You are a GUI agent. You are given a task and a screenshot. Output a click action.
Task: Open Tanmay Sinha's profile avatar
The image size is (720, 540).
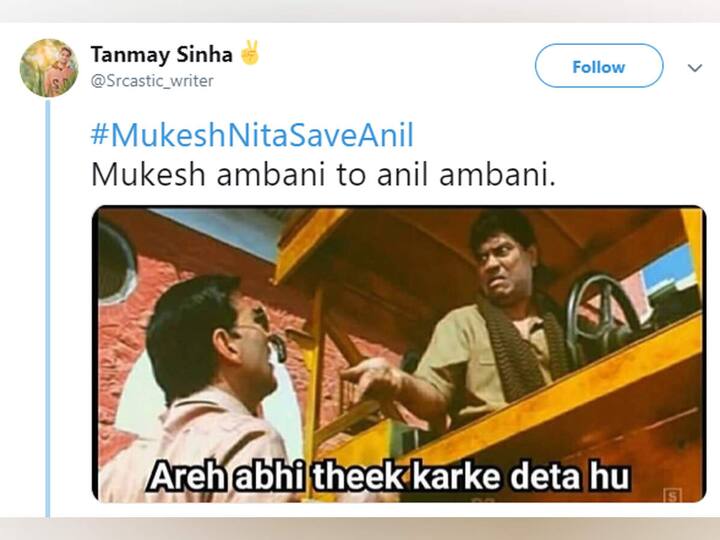point(49,68)
